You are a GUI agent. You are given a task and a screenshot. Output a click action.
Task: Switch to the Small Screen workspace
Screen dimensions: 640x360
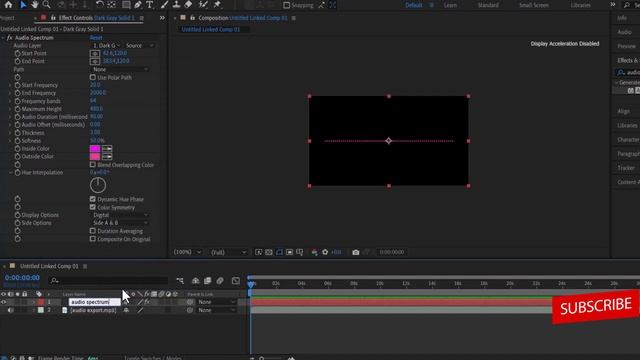533,5
